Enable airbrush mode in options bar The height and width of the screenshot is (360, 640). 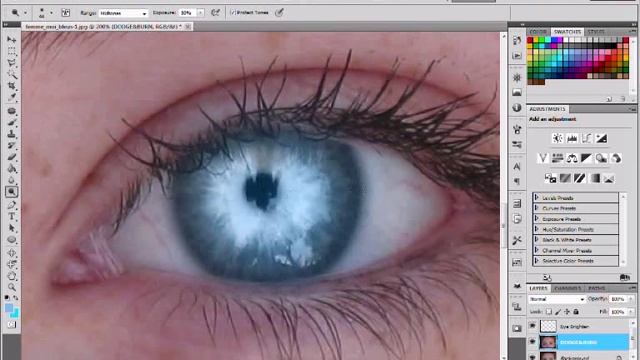point(215,13)
